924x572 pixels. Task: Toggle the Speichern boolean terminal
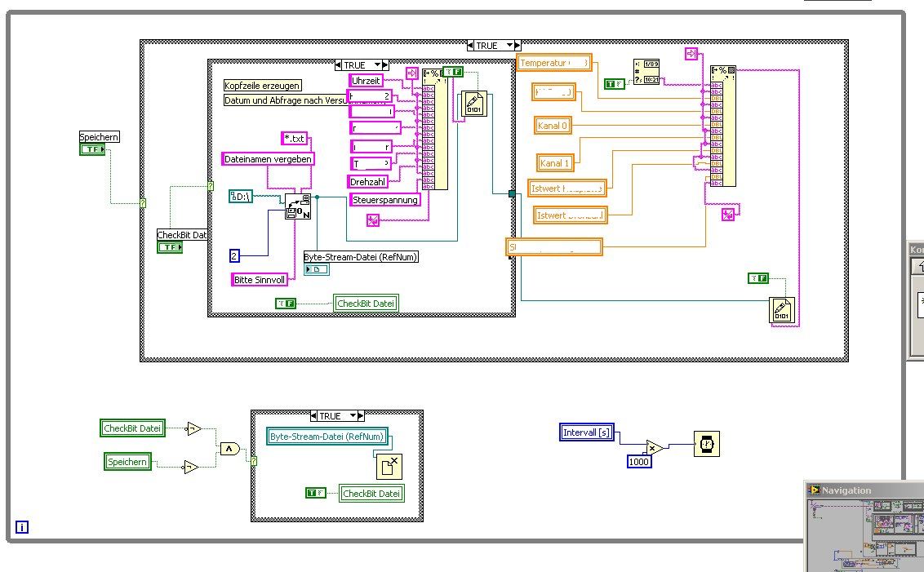pos(92,149)
